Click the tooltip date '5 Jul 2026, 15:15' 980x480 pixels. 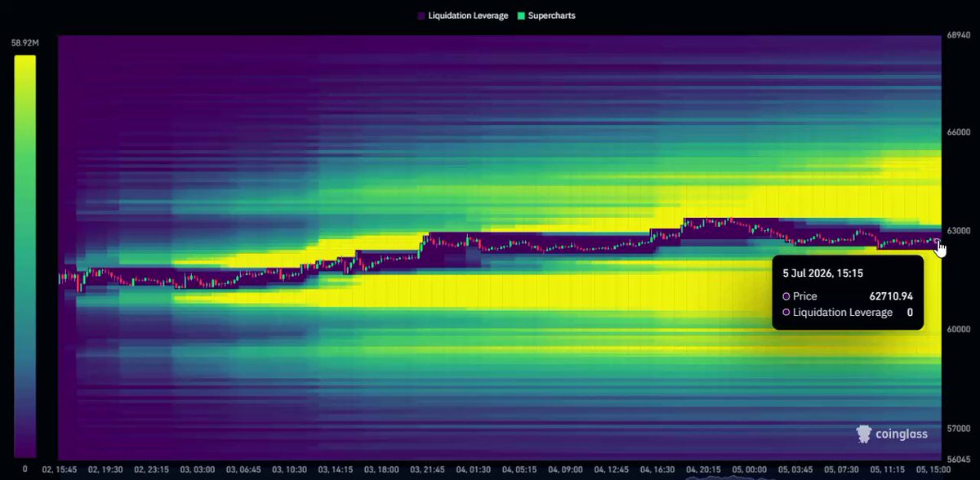pyautogui.click(x=824, y=273)
